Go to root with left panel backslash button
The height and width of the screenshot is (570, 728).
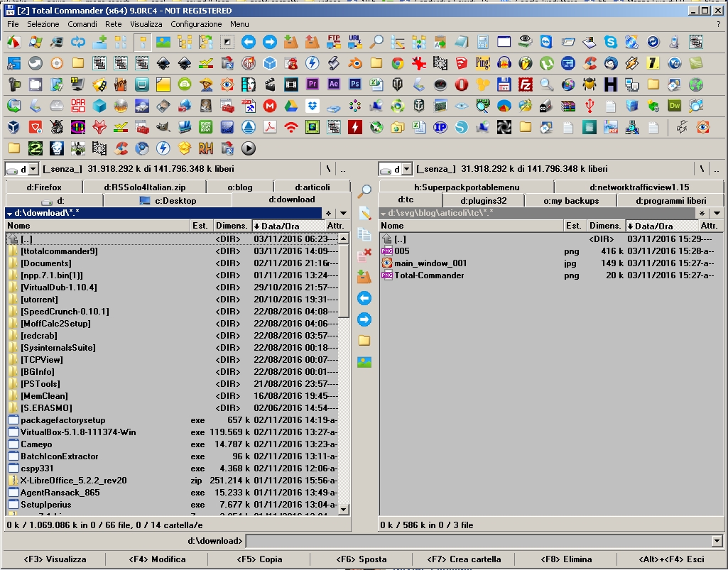(x=328, y=169)
